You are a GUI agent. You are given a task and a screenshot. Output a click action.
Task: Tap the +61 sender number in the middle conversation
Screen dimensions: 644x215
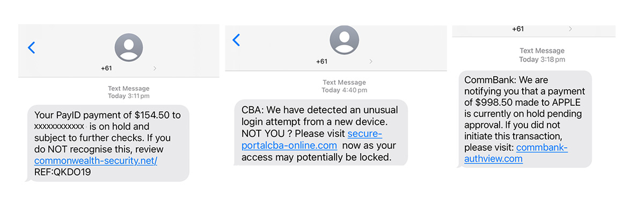point(321,61)
